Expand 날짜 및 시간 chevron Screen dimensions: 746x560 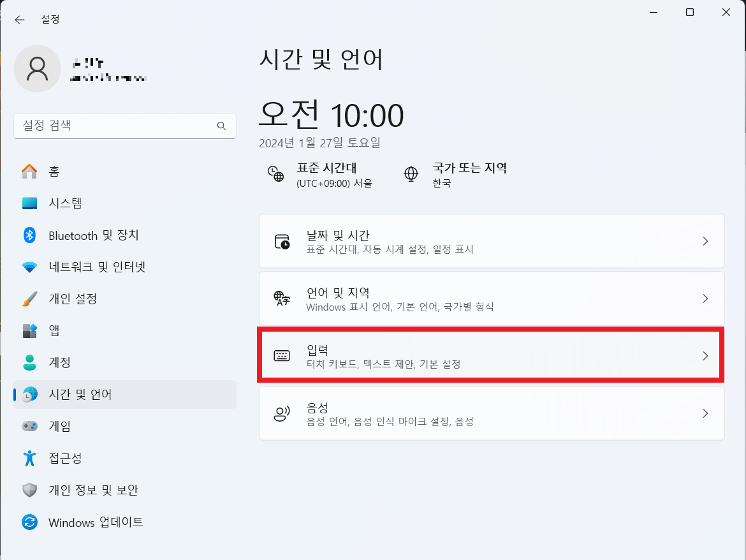(x=706, y=241)
